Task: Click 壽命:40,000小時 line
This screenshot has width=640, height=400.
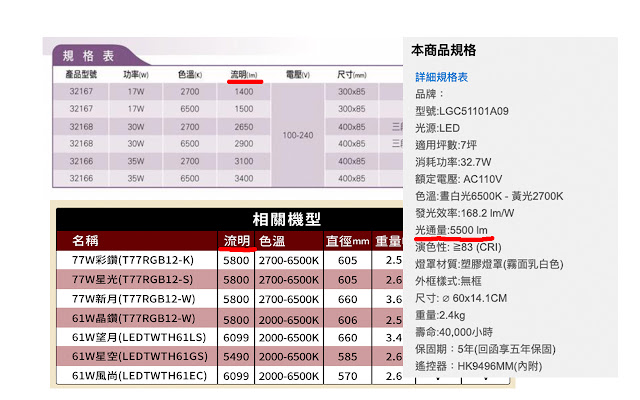Action: [x=454, y=332]
